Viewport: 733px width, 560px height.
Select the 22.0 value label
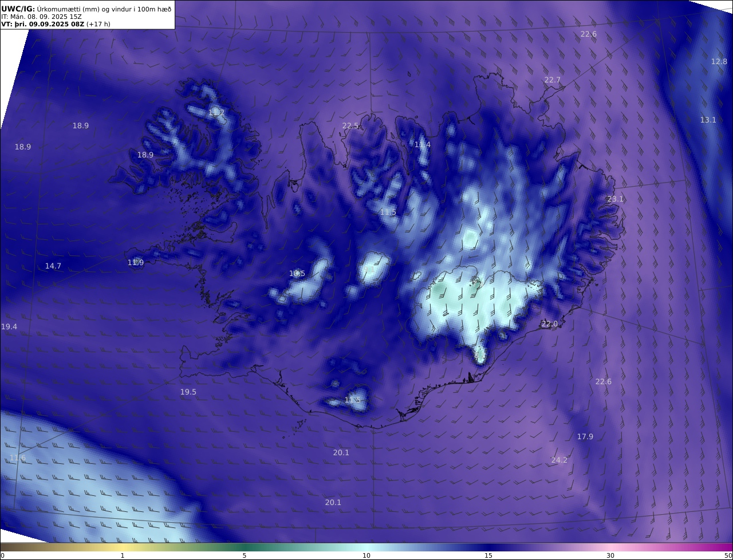tap(550, 324)
